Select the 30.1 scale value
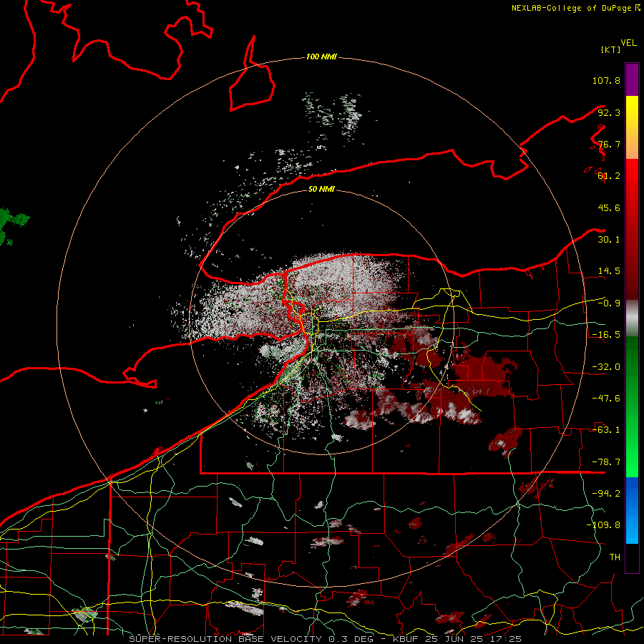The height and width of the screenshot is (644, 644). tap(609, 240)
